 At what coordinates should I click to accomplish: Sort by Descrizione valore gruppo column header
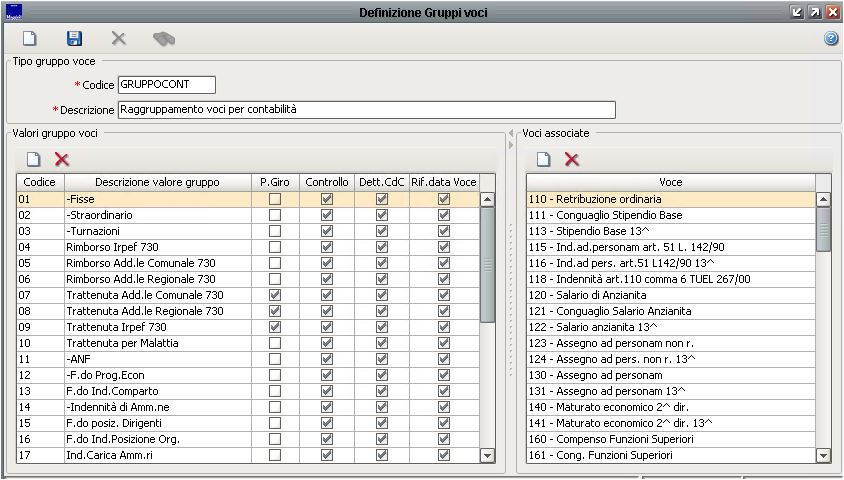[x=157, y=182]
